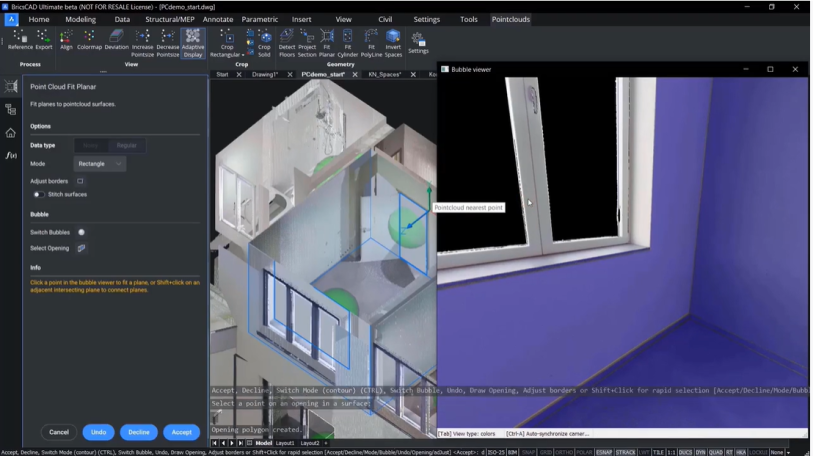Toggle POLAR in the status bar
The height and width of the screenshot is (456, 813).
pyautogui.click(x=584, y=452)
